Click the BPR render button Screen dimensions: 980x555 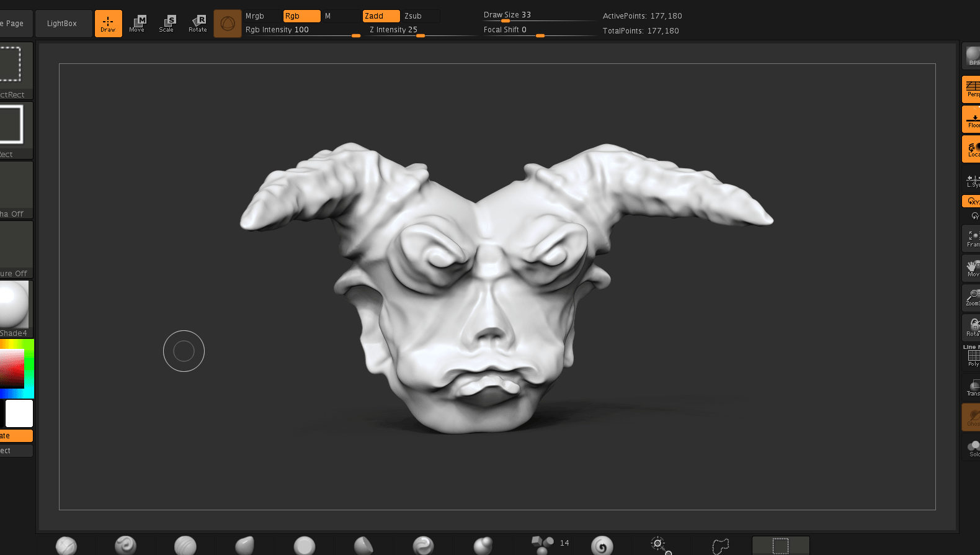coord(972,56)
